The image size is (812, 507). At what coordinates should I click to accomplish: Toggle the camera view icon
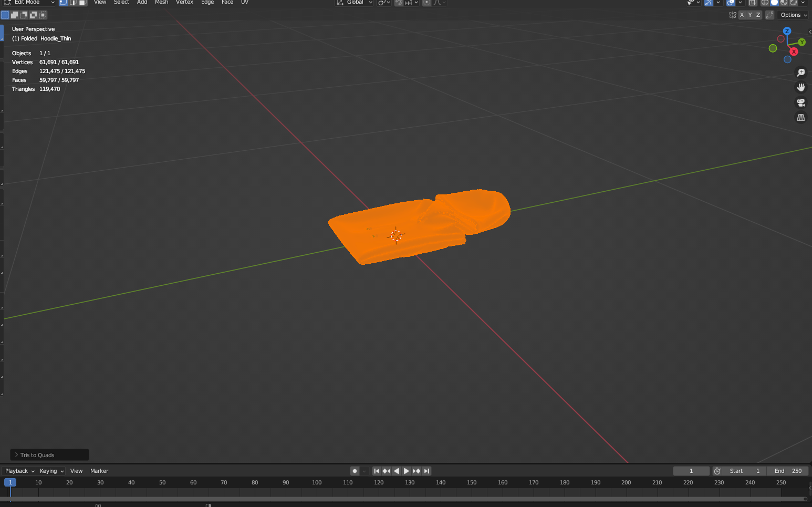tap(800, 102)
